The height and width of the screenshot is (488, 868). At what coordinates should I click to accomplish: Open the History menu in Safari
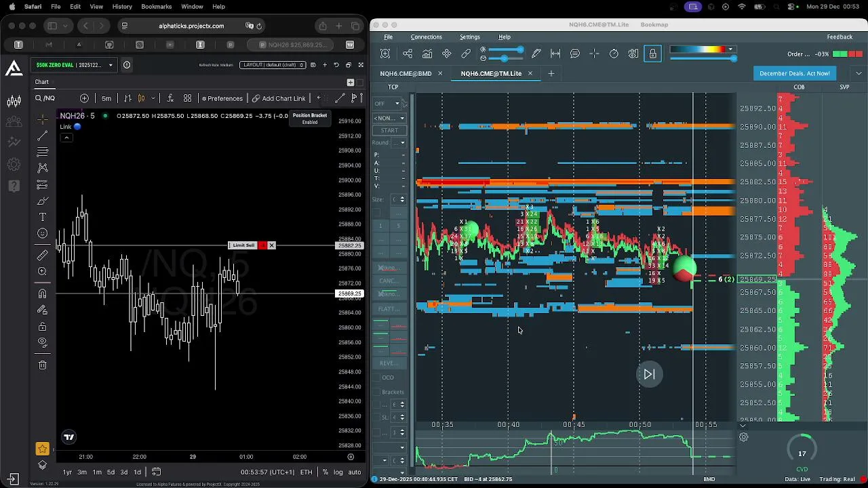tap(122, 7)
